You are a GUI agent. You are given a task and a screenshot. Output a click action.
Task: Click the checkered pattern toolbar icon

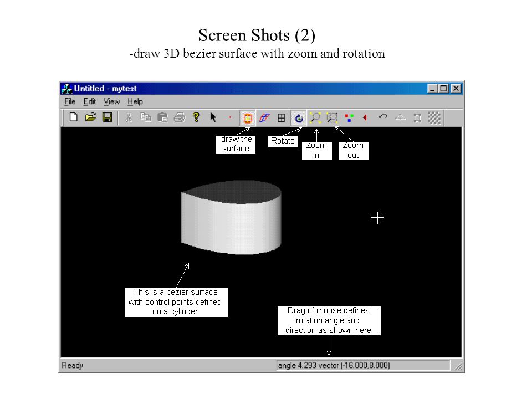point(434,117)
